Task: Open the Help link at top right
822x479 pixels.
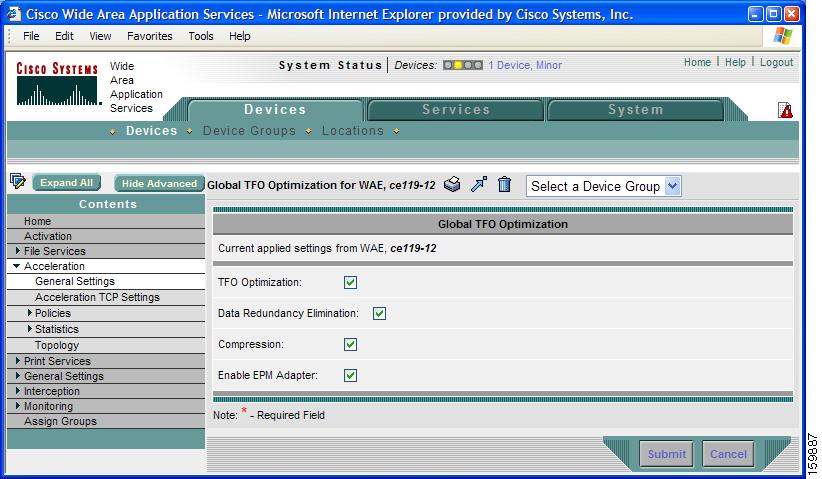Action: 735,62
